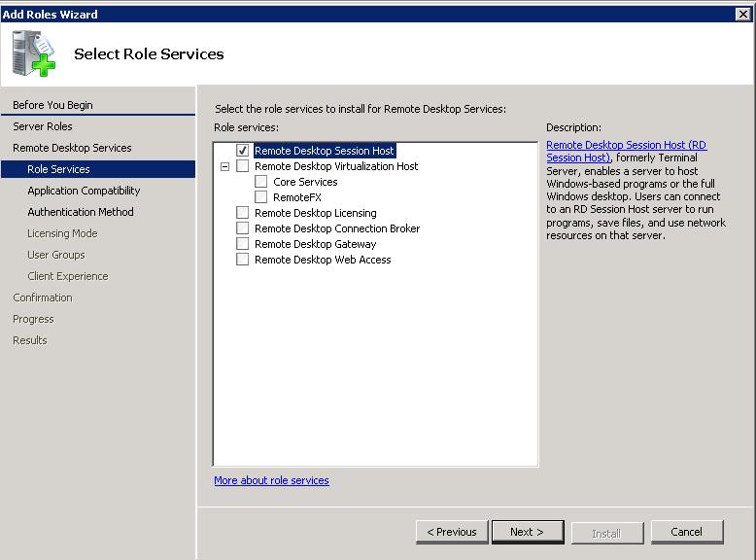Enable Remote Desktop Virtualization Host checkbox

[x=243, y=166]
